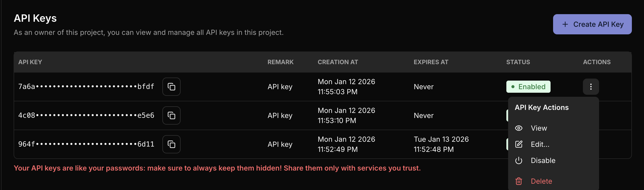This screenshot has width=644, height=190.
Task: Click the STATUS column header
Action: 518,62
